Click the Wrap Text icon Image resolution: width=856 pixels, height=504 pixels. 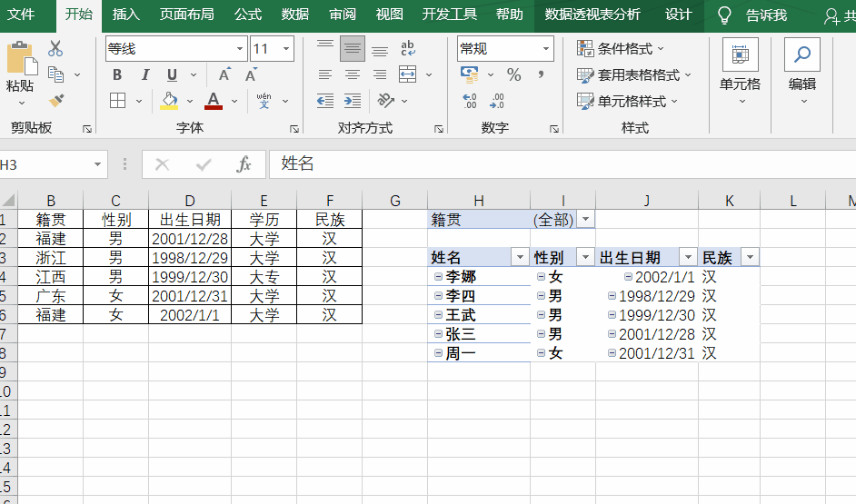pos(408,48)
